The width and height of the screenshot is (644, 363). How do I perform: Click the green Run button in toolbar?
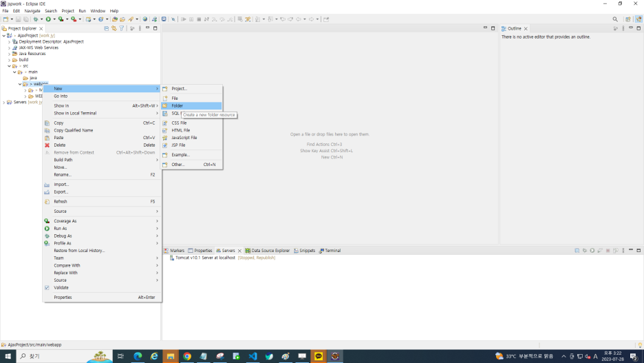tap(48, 19)
